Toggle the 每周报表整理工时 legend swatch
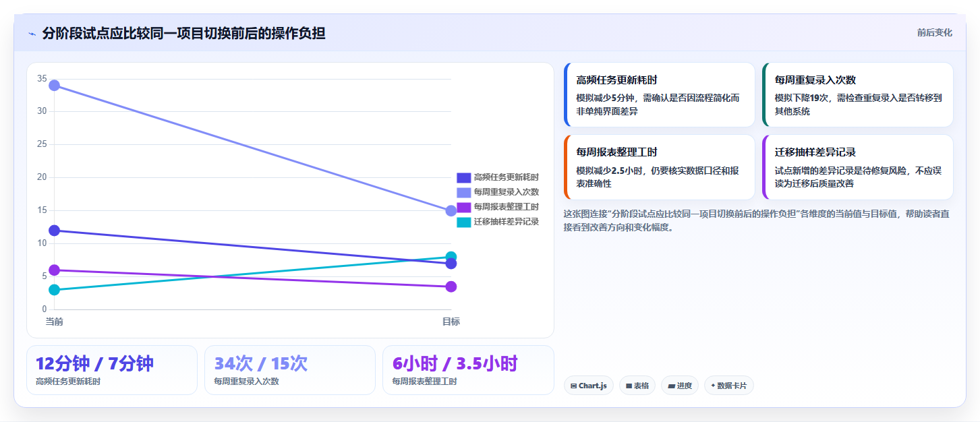 point(463,207)
